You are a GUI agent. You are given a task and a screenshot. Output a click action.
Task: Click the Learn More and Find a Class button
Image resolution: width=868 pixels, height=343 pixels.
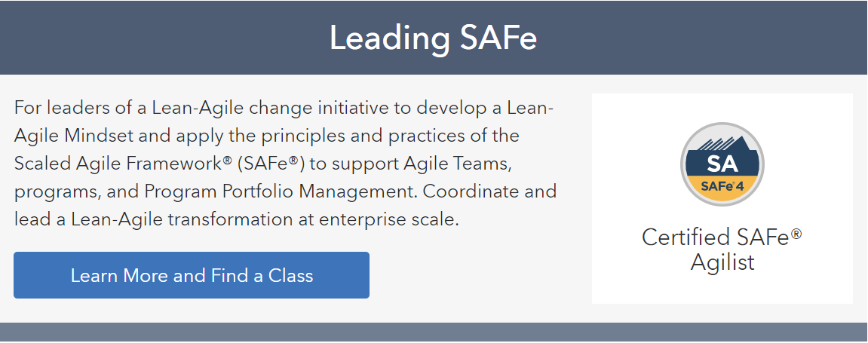(192, 275)
